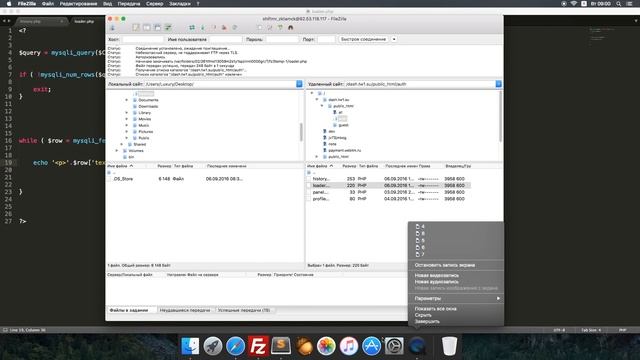Collapse the public_html folder under dash.he1.su

(322, 106)
